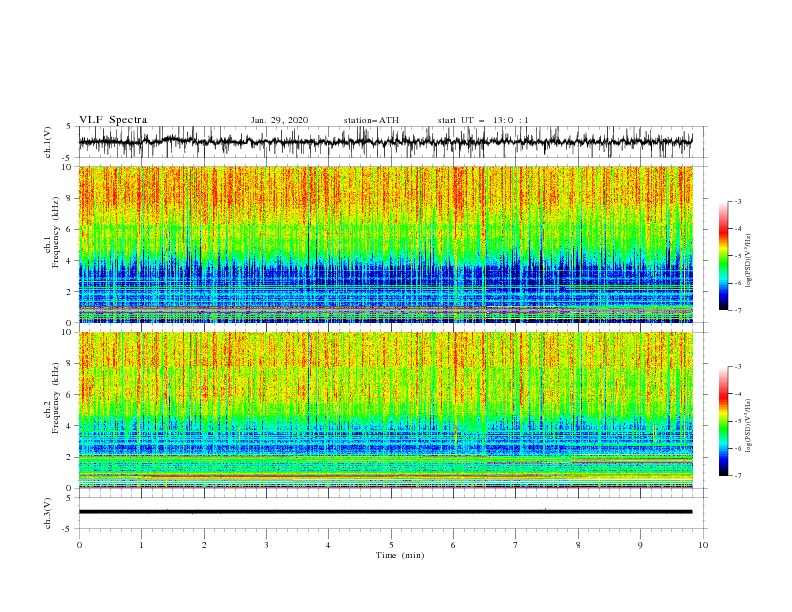
Task: Click the "6" frequency tick on the ch.2 axis
Action: (x=69, y=394)
